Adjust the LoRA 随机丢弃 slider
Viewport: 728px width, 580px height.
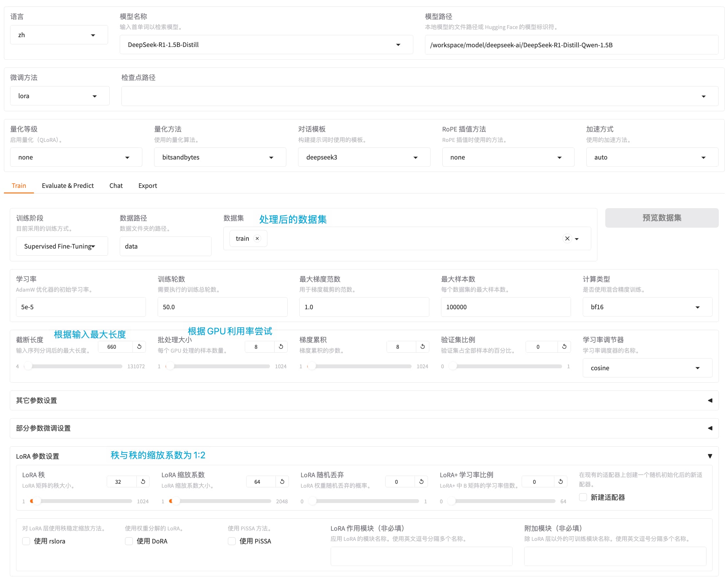click(x=364, y=501)
